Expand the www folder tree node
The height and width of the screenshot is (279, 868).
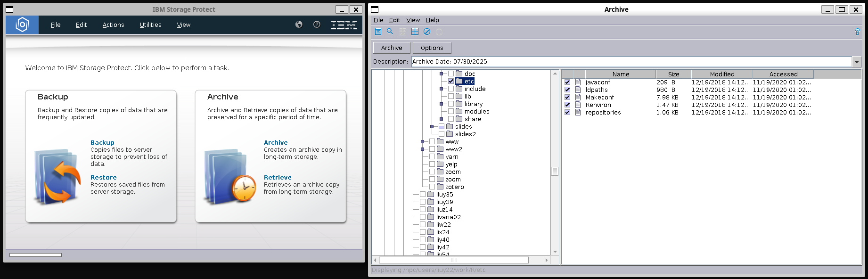pyautogui.click(x=423, y=141)
